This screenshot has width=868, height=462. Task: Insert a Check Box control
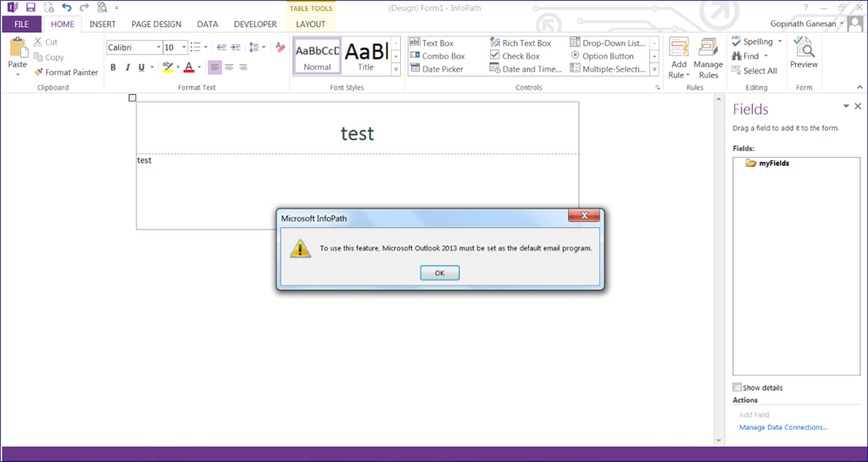tap(515, 56)
